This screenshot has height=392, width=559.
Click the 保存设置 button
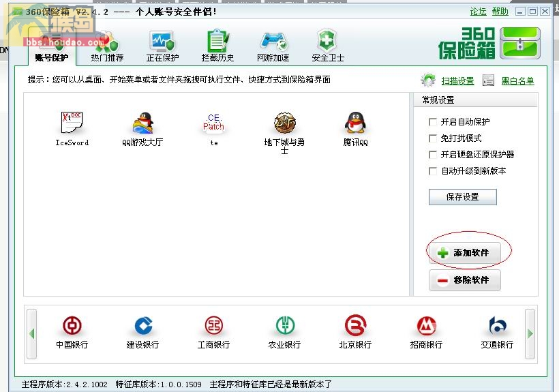point(462,197)
